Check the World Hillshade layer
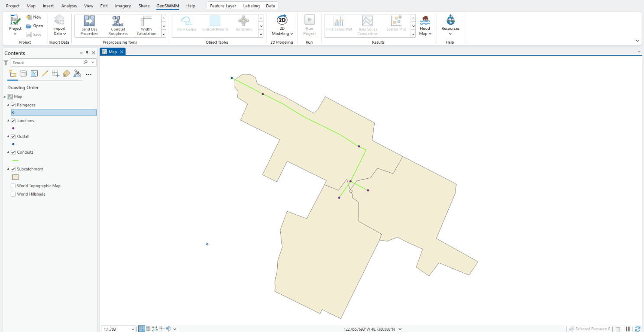This screenshot has height=332, width=644. click(x=13, y=194)
